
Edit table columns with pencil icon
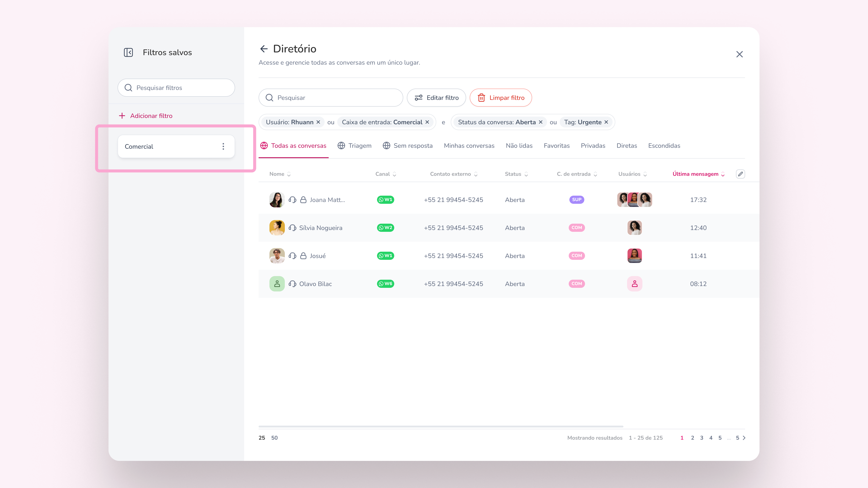coord(740,174)
